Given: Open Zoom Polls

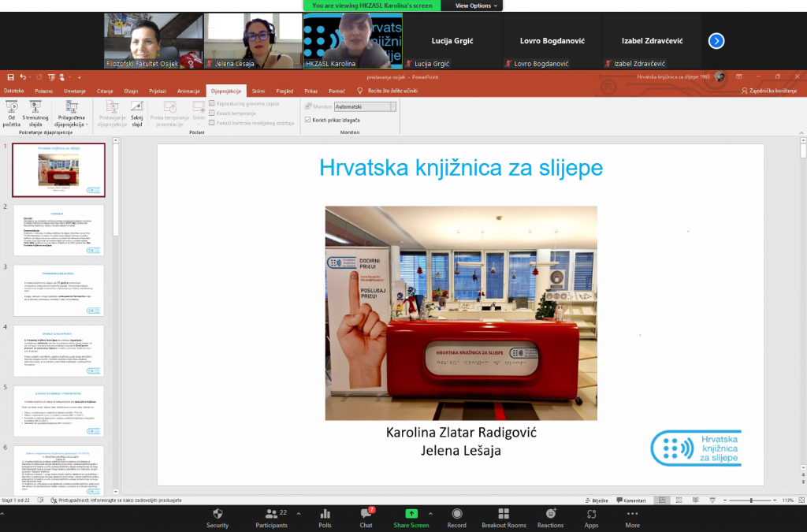Looking at the screenshot, I should click(325, 518).
